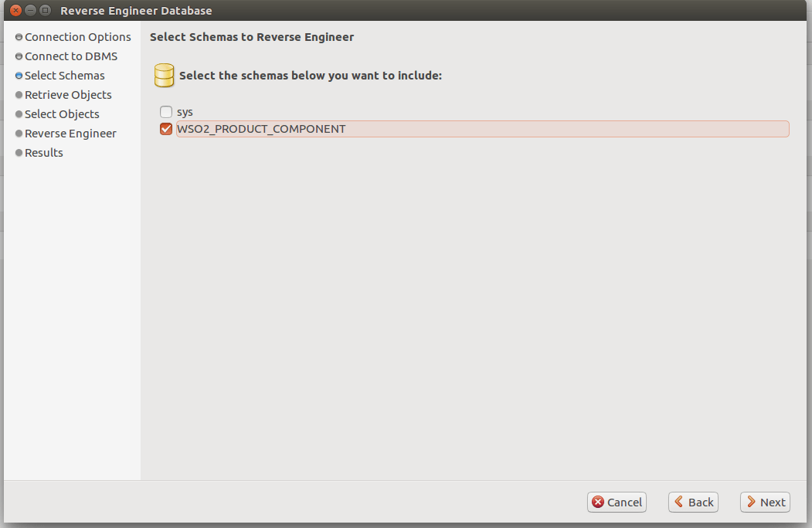Select the Results step label

pyautogui.click(x=44, y=153)
